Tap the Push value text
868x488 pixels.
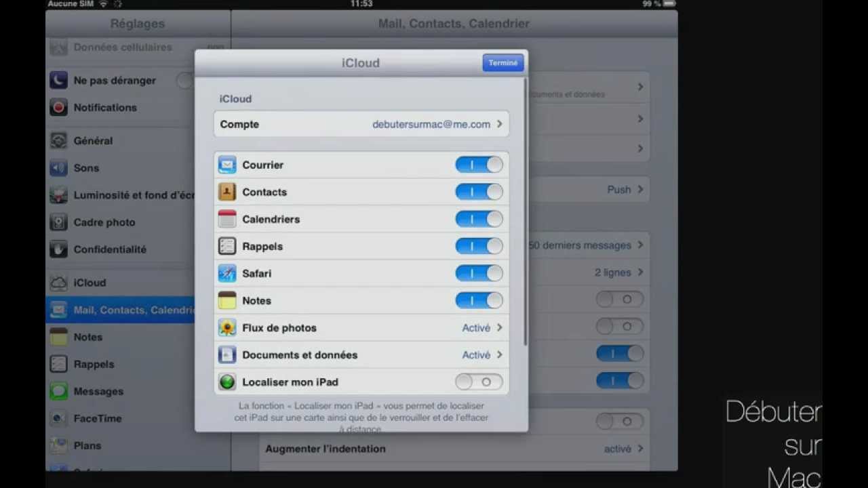point(619,189)
